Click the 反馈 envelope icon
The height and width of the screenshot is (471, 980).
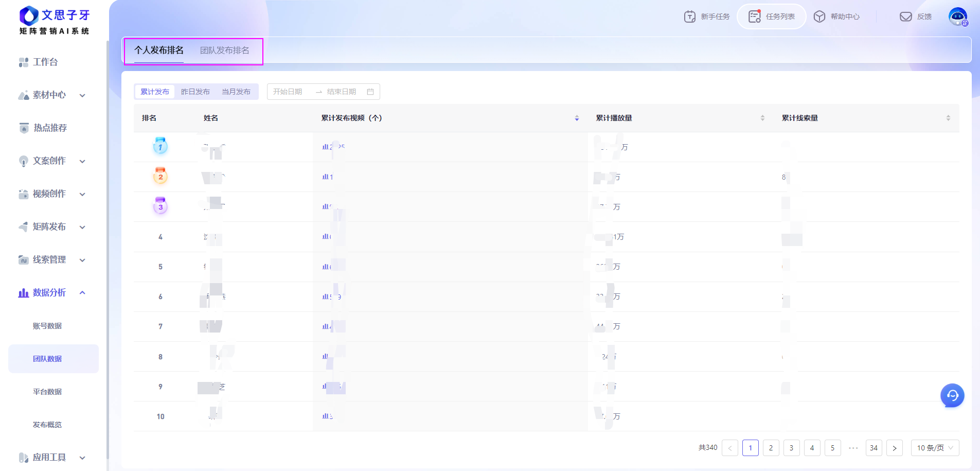(x=906, y=16)
